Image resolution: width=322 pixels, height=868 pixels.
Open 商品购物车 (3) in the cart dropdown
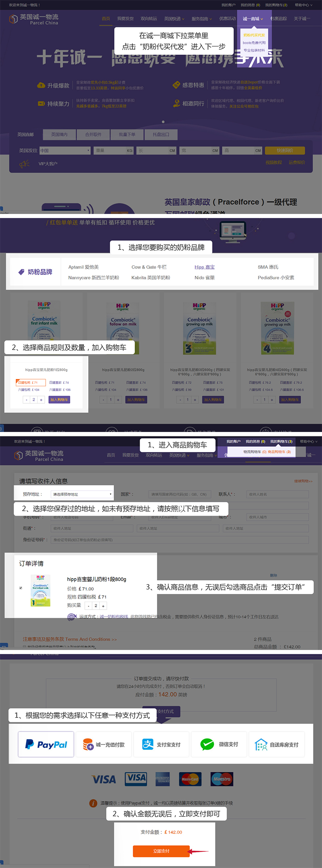(x=279, y=452)
